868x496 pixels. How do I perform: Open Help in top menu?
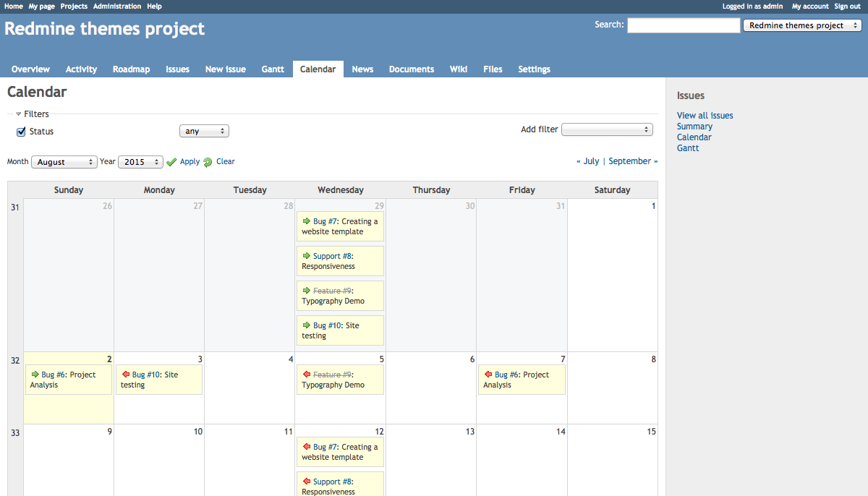tap(154, 6)
